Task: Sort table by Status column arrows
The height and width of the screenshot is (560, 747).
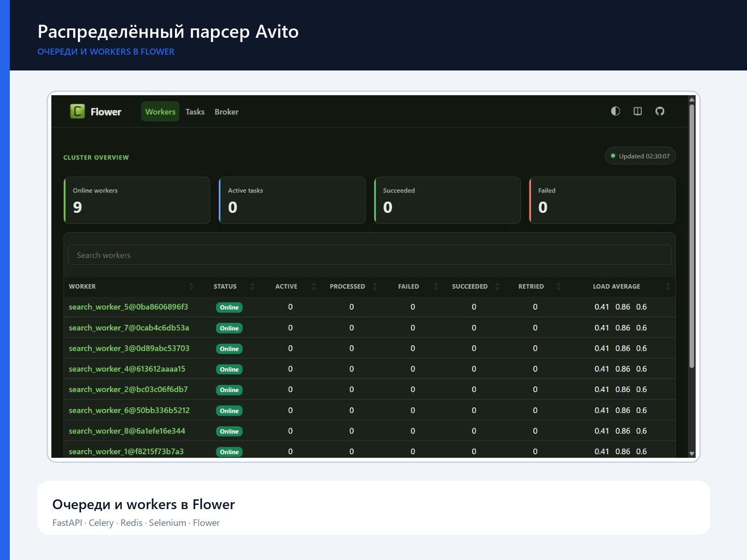Action: coord(253,287)
